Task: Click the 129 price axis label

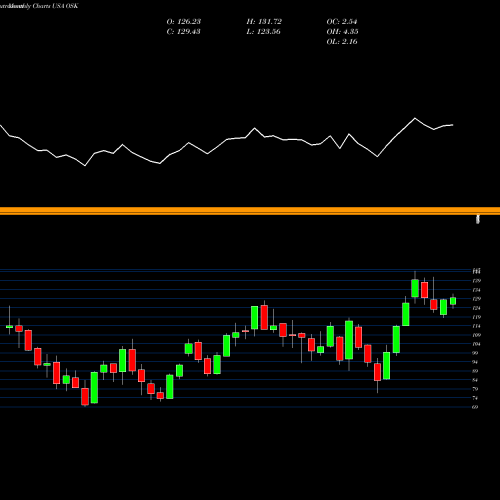Action: coord(476,299)
